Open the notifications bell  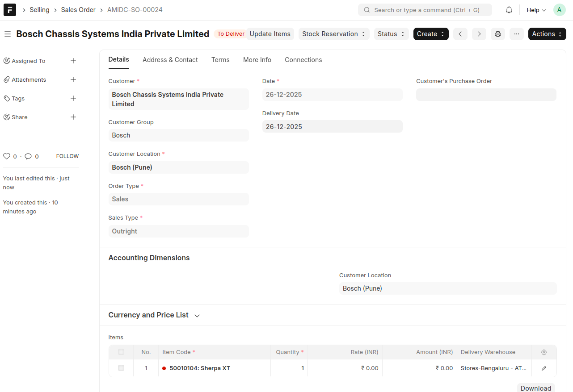click(509, 10)
